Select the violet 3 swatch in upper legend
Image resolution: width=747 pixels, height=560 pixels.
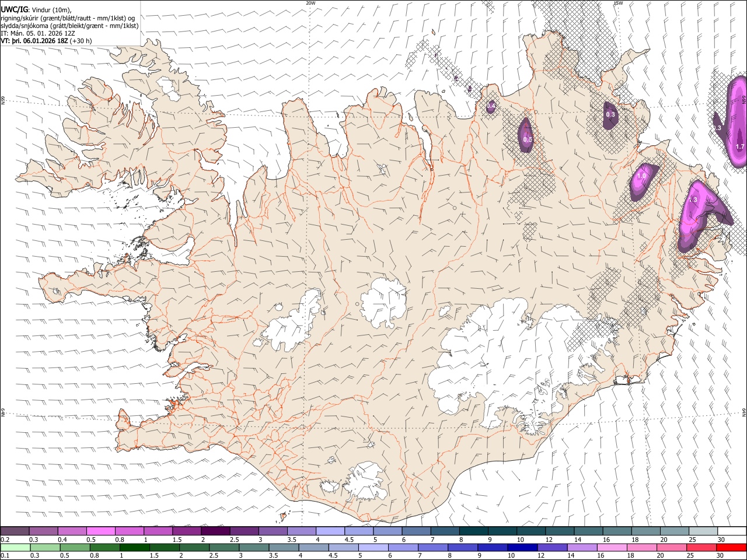point(273,531)
